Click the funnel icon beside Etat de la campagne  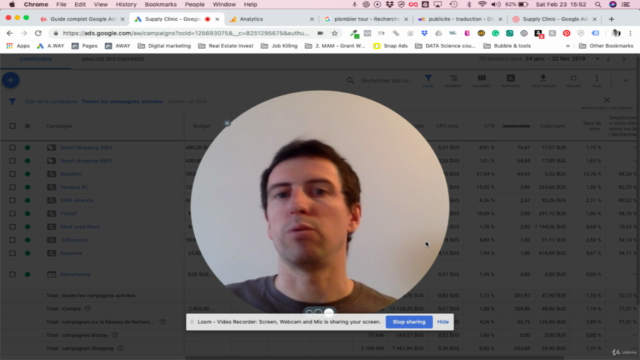click(12, 101)
